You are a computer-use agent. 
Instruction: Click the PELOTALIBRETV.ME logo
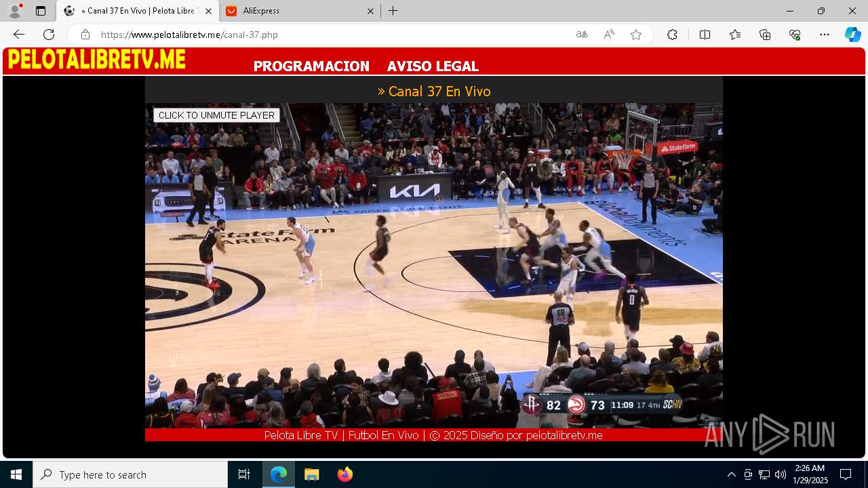(97, 60)
